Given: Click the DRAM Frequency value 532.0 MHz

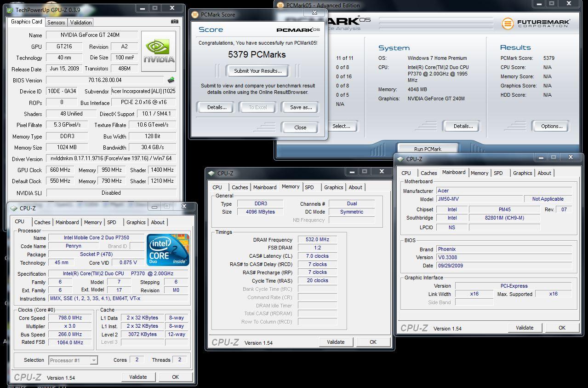Looking at the screenshot, I should pos(318,240).
